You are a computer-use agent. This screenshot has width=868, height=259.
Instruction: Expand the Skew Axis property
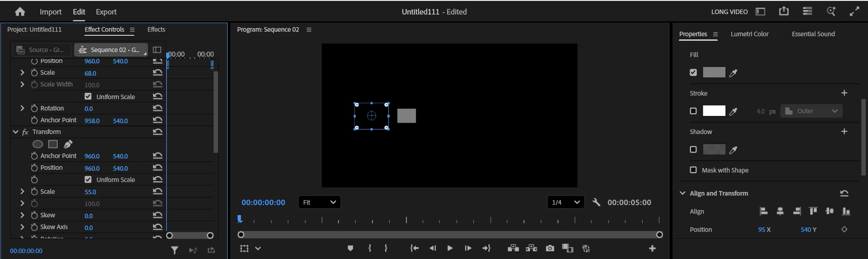point(22,227)
